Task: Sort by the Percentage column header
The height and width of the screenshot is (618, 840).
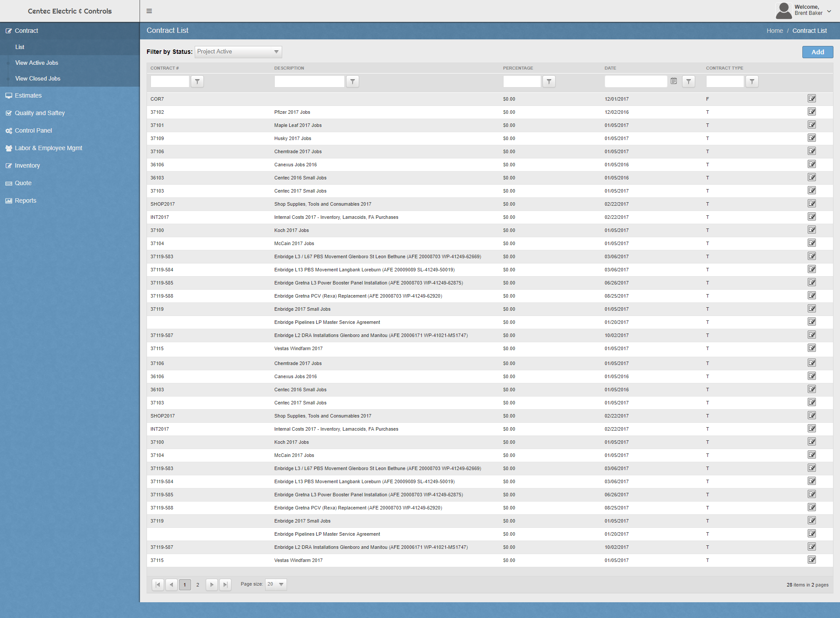Action: pos(518,68)
